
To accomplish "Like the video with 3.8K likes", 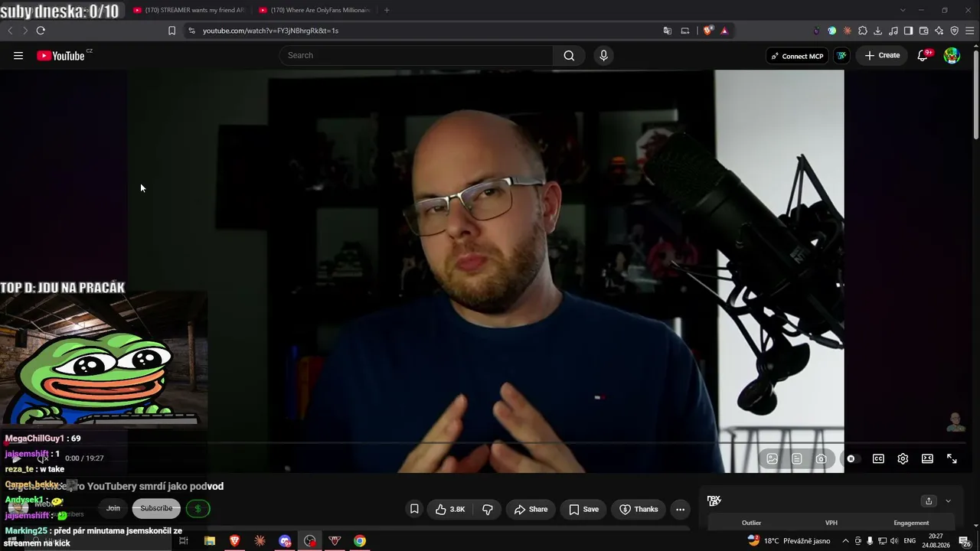I will tap(451, 509).
